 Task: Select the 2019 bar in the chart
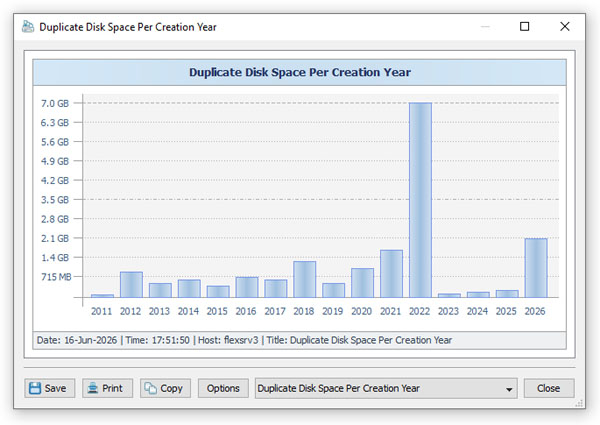tap(333, 290)
